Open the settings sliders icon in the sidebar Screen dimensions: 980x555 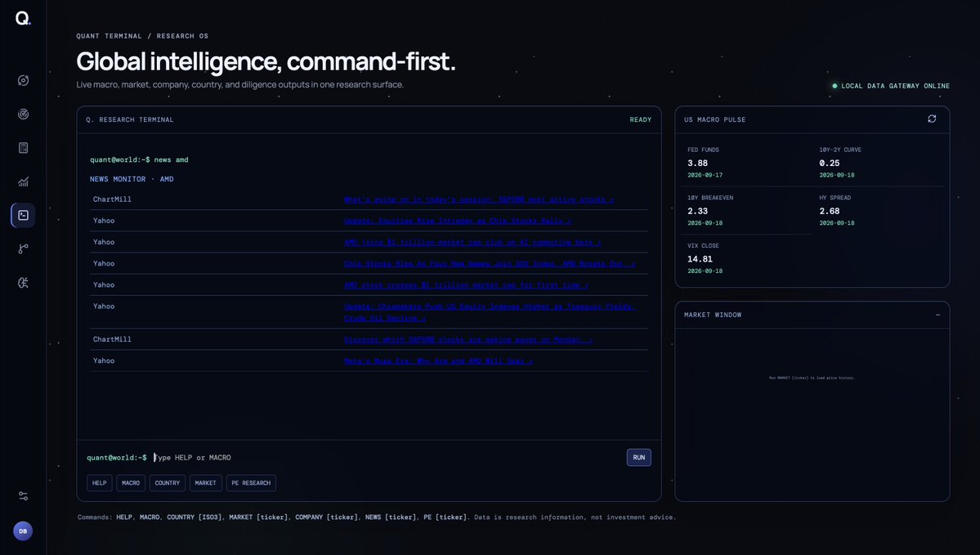(x=23, y=496)
